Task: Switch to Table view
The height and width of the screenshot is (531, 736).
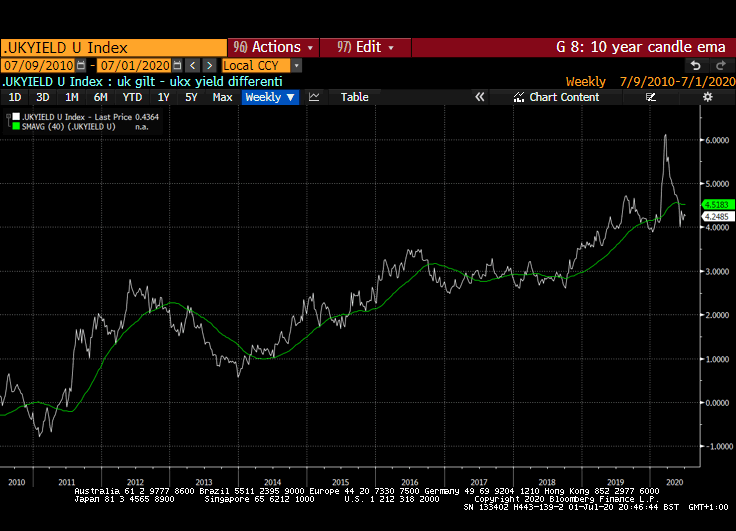Action: pyautogui.click(x=354, y=97)
